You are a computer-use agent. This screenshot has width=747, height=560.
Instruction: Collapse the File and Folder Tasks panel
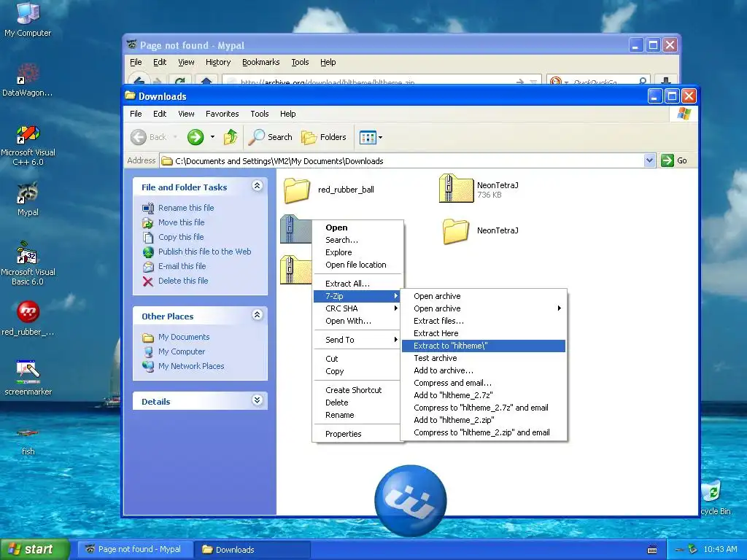[x=258, y=186]
